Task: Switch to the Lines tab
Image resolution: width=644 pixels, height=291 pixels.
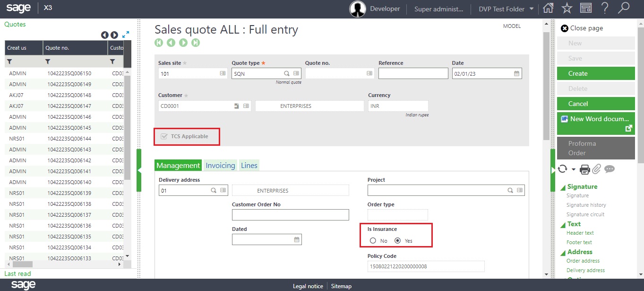Action: (249, 165)
